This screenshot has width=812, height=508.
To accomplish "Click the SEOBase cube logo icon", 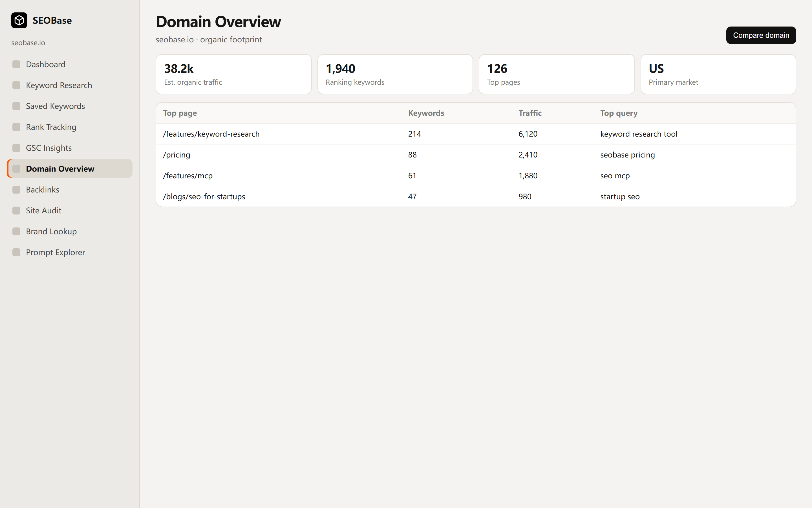I will [x=19, y=21].
